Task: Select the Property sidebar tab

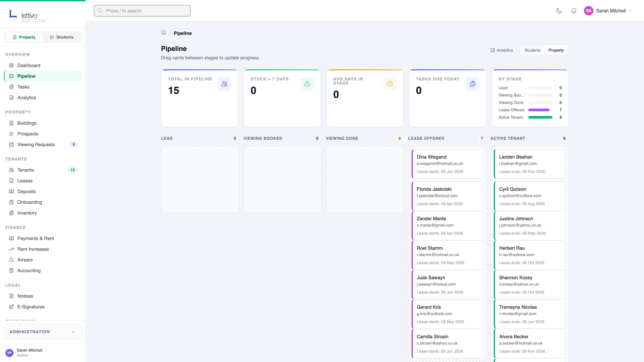Action: [x=24, y=37]
